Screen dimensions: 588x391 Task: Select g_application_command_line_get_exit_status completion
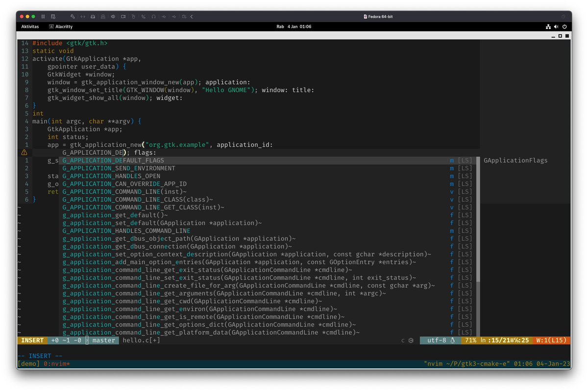pos(268,270)
